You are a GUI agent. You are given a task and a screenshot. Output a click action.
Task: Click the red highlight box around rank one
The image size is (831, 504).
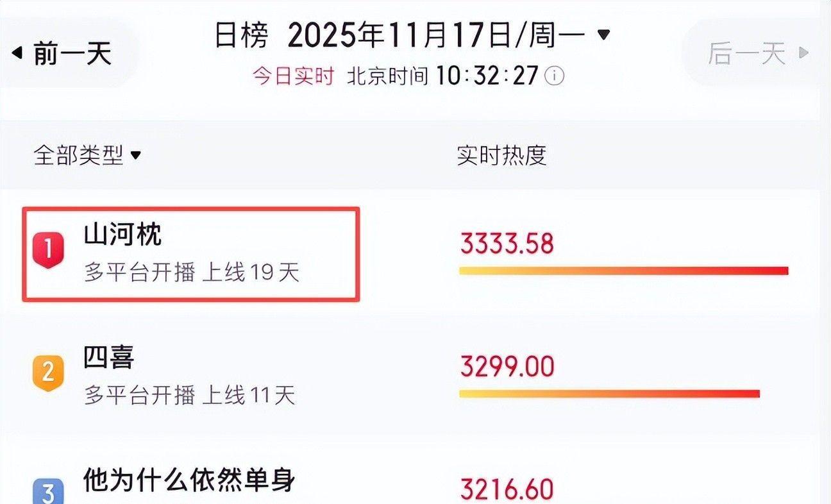(x=192, y=253)
